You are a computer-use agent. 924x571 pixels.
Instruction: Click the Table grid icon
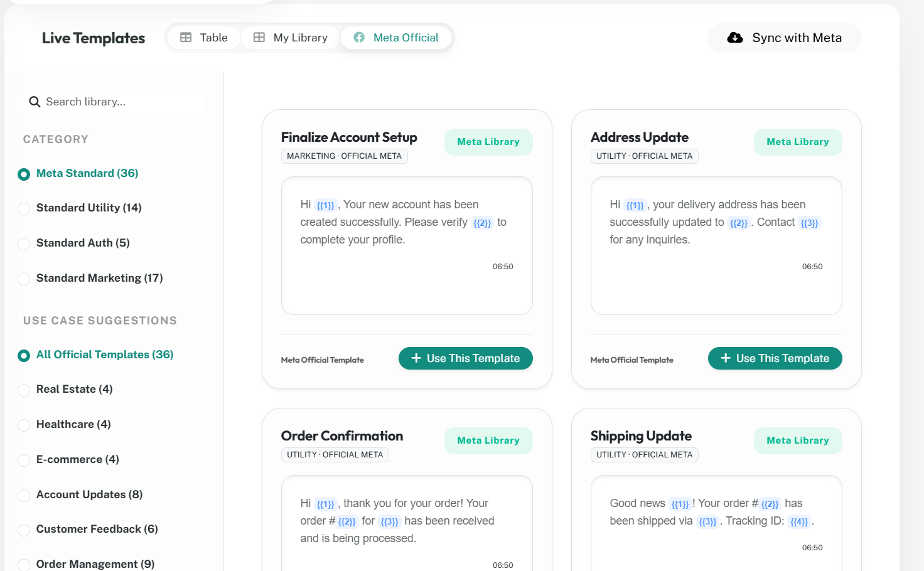click(x=186, y=38)
